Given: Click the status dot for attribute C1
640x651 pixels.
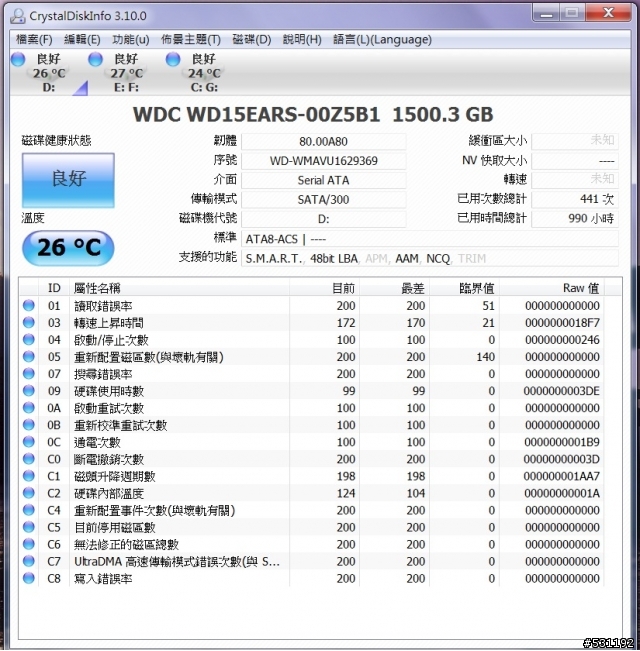Looking at the screenshot, I should (x=29, y=476).
